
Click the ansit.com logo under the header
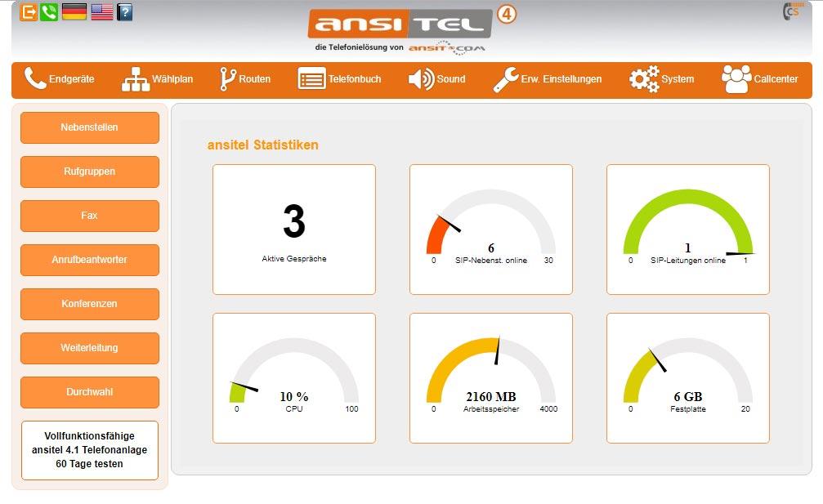point(447,47)
